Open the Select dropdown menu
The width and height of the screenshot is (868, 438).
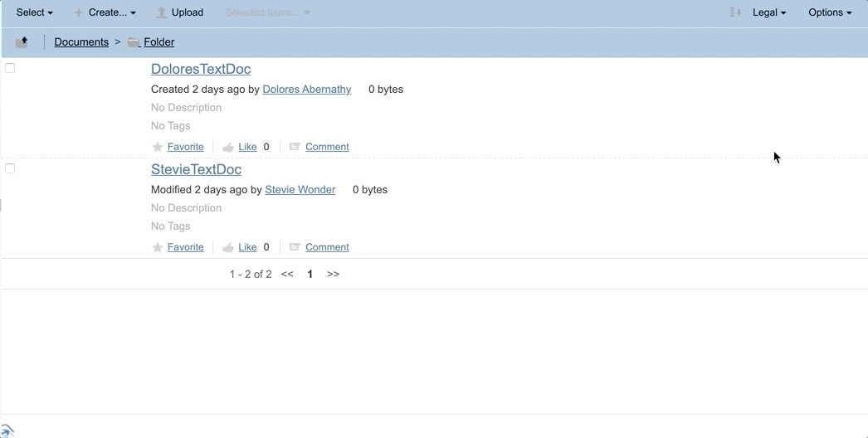[x=35, y=12]
